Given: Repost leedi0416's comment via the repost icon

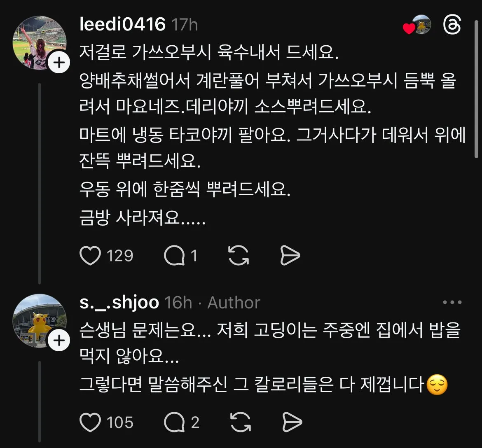Looking at the screenshot, I should [239, 255].
